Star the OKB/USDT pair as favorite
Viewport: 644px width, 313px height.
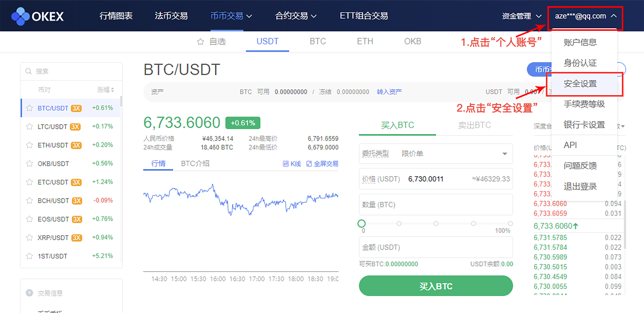click(x=30, y=164)
